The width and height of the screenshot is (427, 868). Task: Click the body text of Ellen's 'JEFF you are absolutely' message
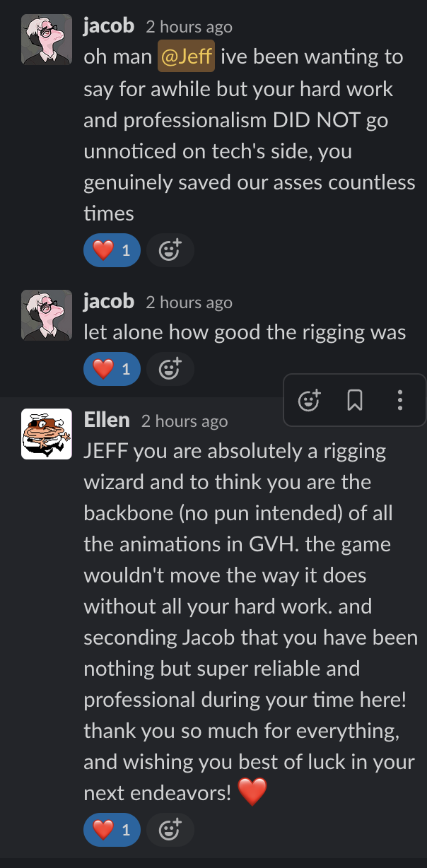coord(251,621)
